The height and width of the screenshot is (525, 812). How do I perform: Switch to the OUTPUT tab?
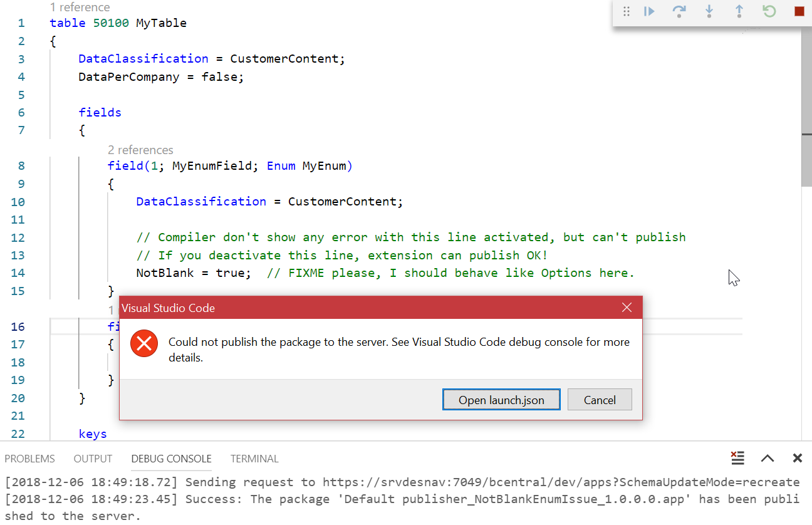tap(93, 459)
